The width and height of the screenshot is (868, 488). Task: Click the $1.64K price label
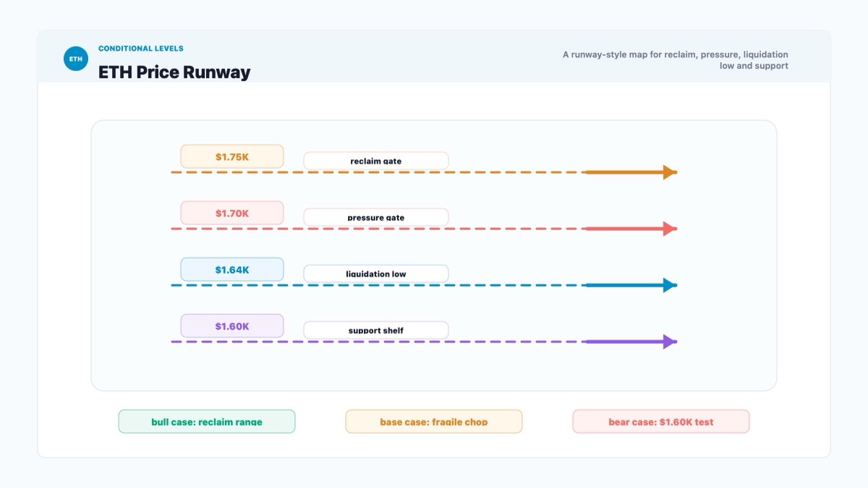coord(232,269)
